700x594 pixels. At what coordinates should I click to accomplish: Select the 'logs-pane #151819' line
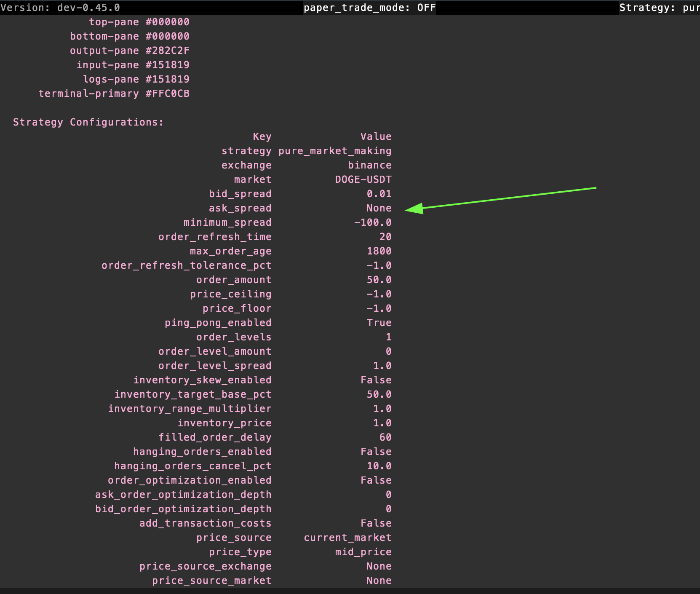[136, 79]
